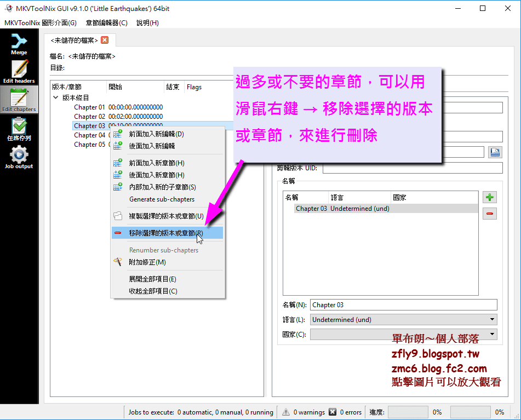Choose 移除選擇的版本或章節(R) menu entry
This screenshot has height=420, width=521.
click(166, 233)
